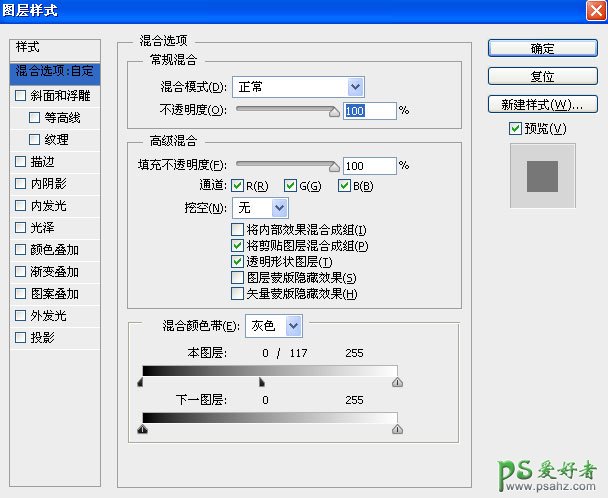Image resolution: width=608 pixels, height=498 pixels.
Task: Click 本图层 white slider triangle at 255
Action: pyautogui.click(x=397, y=382)
